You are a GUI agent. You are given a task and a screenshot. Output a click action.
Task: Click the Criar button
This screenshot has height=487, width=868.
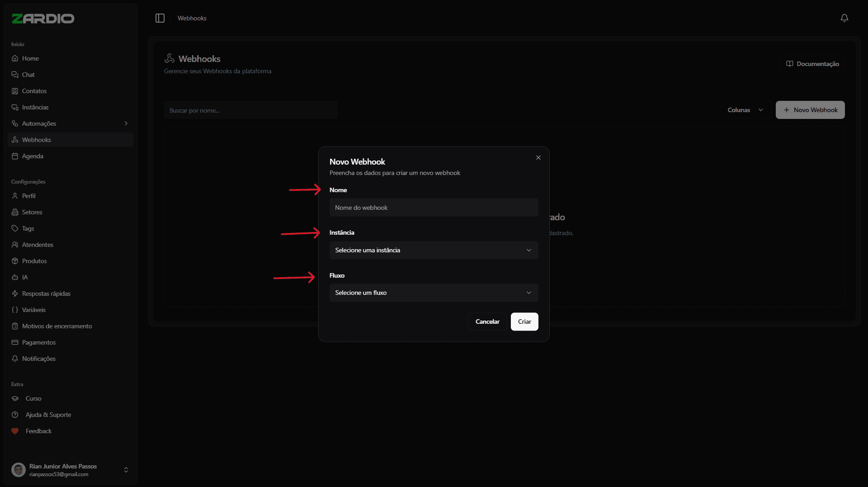click(524, 322)
